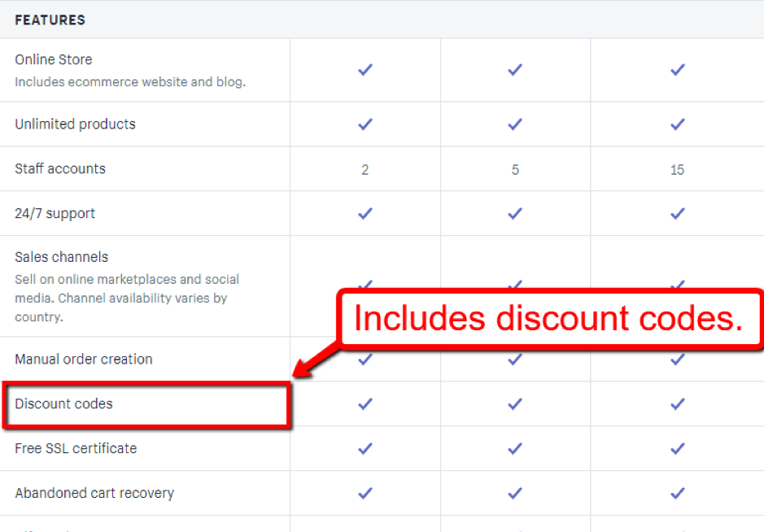Click Free SSL certificate first-column checkmark
The height and width of the screenshot is (532, 764).
(x=365, y=448)
